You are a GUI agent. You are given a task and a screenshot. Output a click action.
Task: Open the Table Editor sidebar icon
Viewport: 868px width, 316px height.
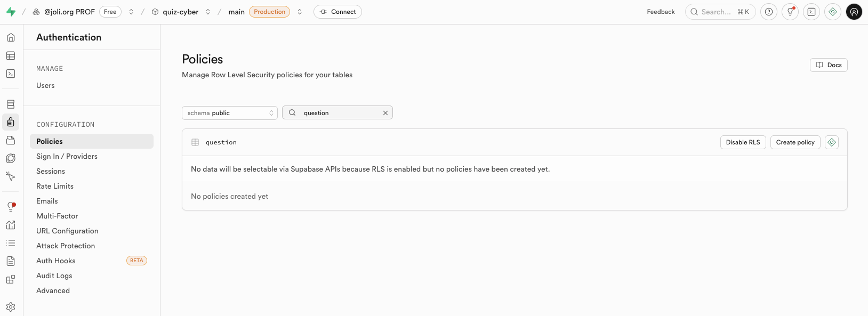click(11, 56)
